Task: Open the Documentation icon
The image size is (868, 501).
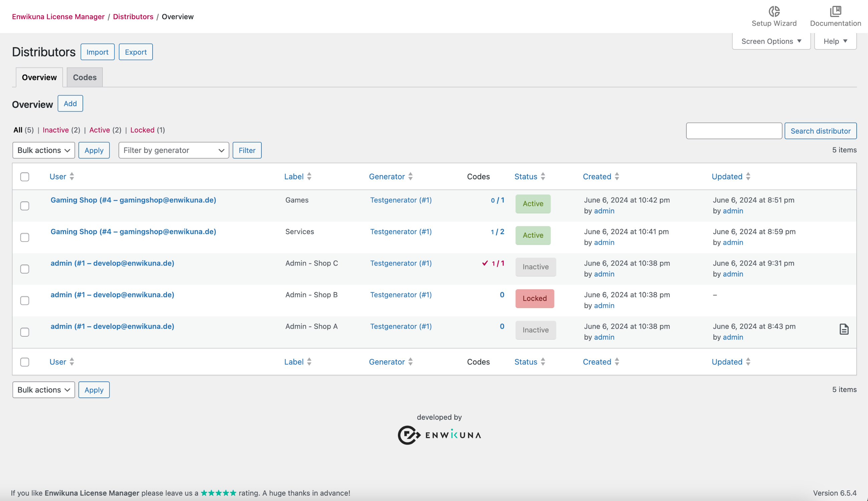Action: click(835, 11)
